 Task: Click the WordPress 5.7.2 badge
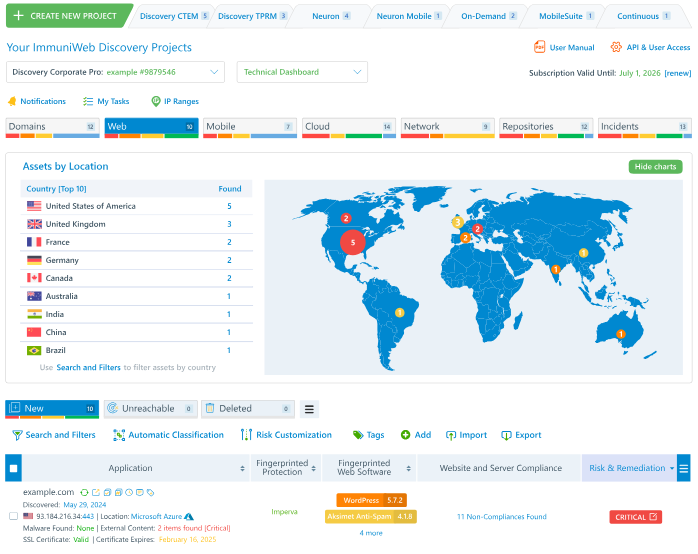(372, 500)
